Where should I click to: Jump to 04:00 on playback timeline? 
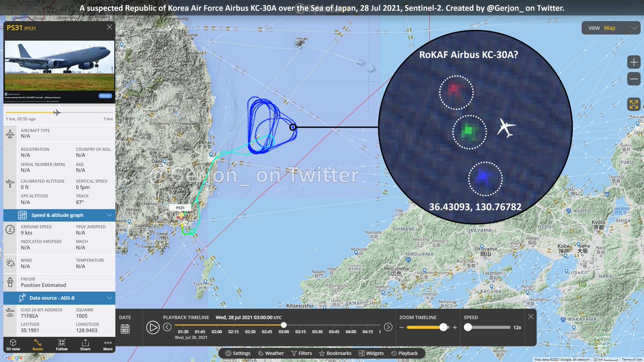(x=350, y=332)
